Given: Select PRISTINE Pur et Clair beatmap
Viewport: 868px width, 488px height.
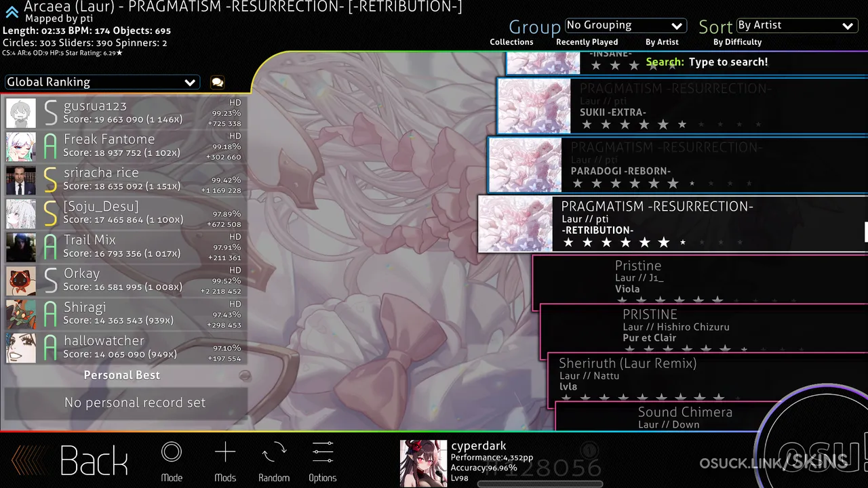Looking at the screenshot, I should [x=704, y=327].
